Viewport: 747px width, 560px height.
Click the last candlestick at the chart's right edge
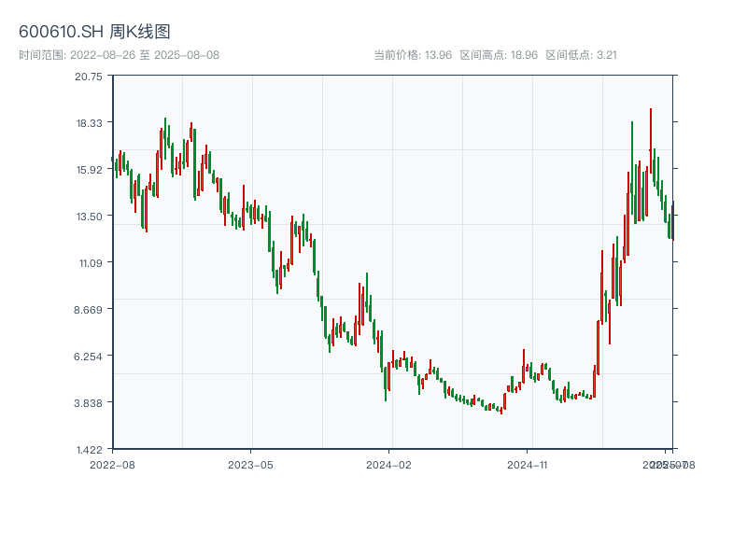point(672,221)
